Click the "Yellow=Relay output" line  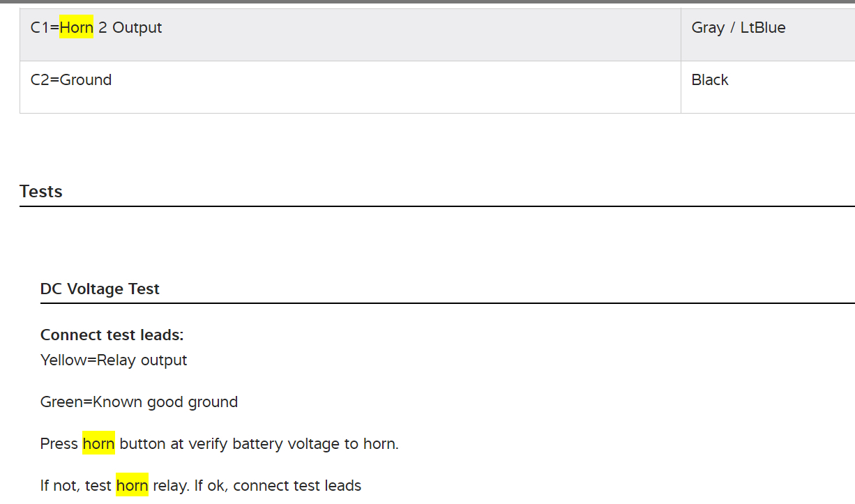tap(114, 360)
